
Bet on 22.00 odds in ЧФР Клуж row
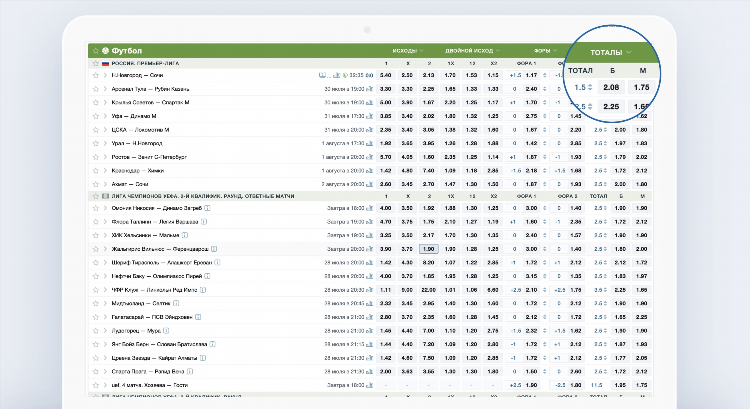[x=429, y=289]
